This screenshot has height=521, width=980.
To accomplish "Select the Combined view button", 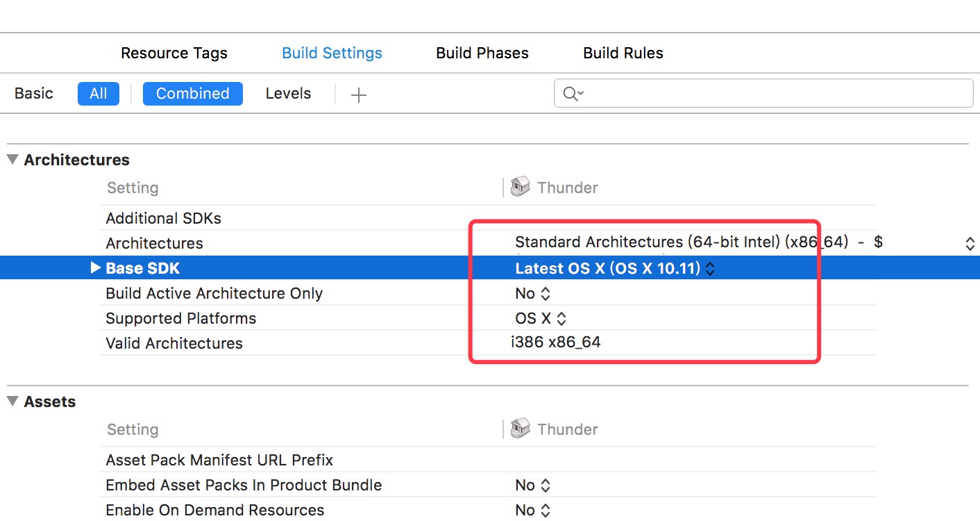I will point(193,94).
